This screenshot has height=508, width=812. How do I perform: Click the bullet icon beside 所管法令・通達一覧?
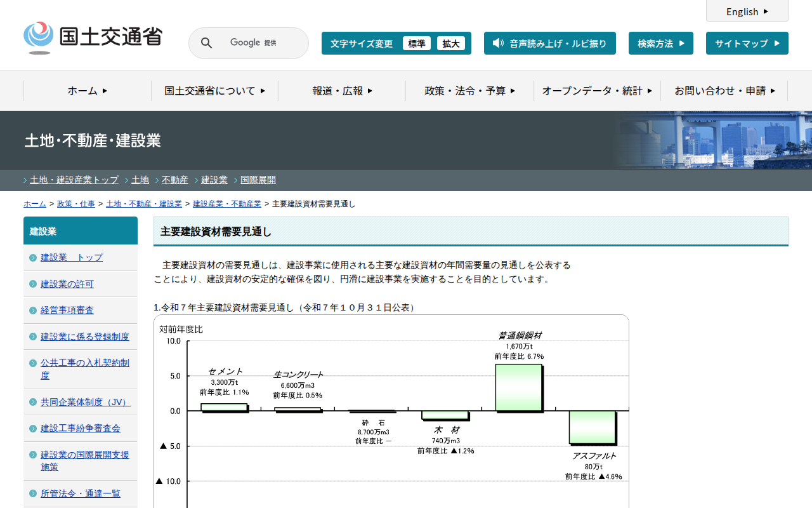pyautogui.click(x=33, y=493)
